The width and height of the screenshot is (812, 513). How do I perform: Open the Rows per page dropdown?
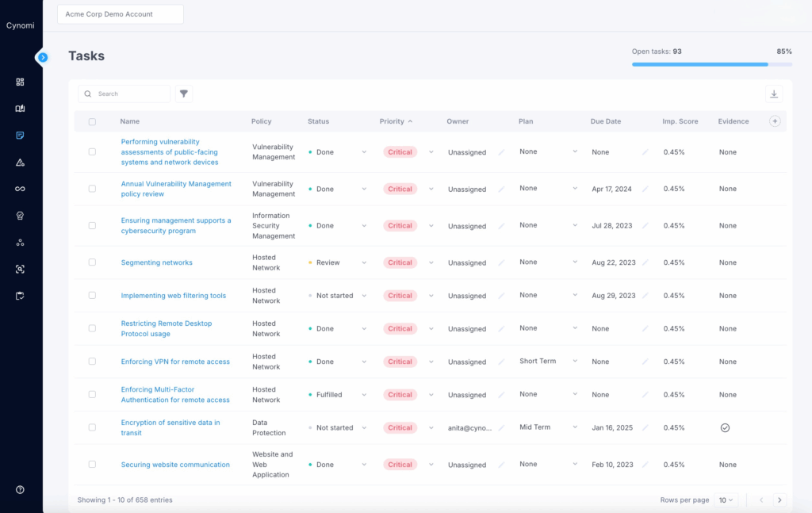(726, 500)
